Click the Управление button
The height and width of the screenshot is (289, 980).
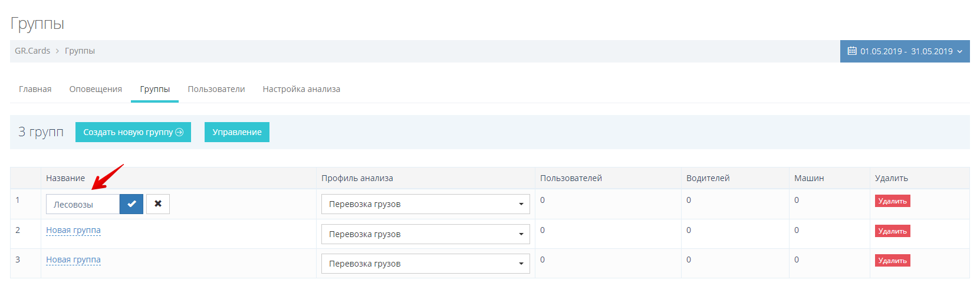(237, 132)
